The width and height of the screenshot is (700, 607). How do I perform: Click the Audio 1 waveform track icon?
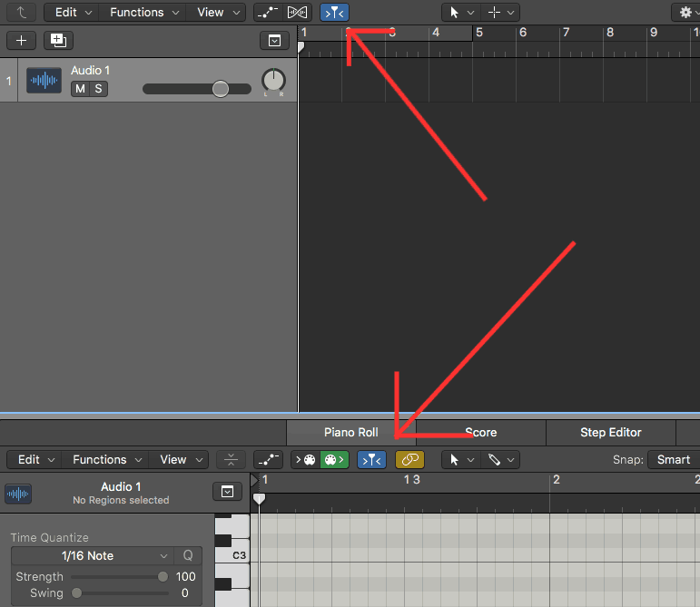pyautogui.click(x=44, y=81)
